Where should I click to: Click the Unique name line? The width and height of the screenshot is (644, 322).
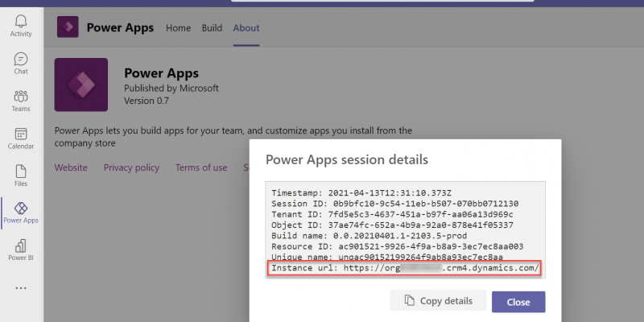coord(387,257)
